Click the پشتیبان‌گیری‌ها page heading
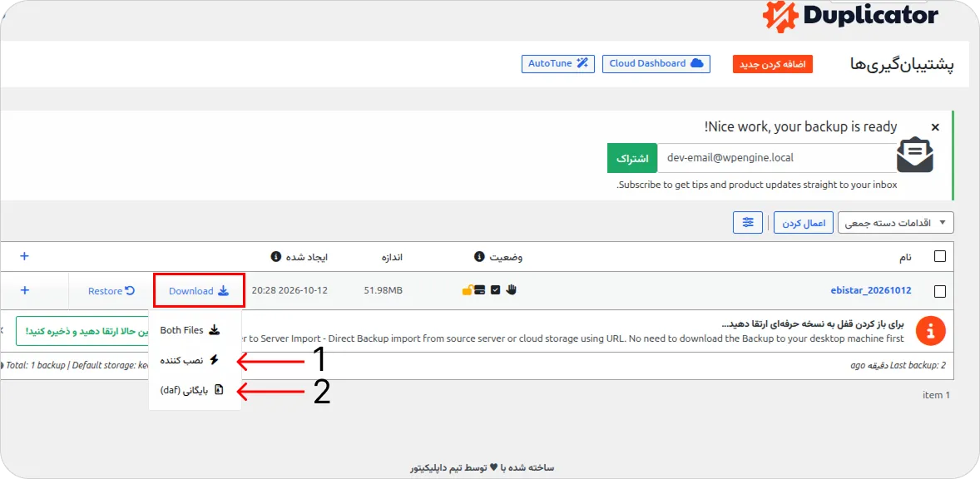 coord(902,65)
